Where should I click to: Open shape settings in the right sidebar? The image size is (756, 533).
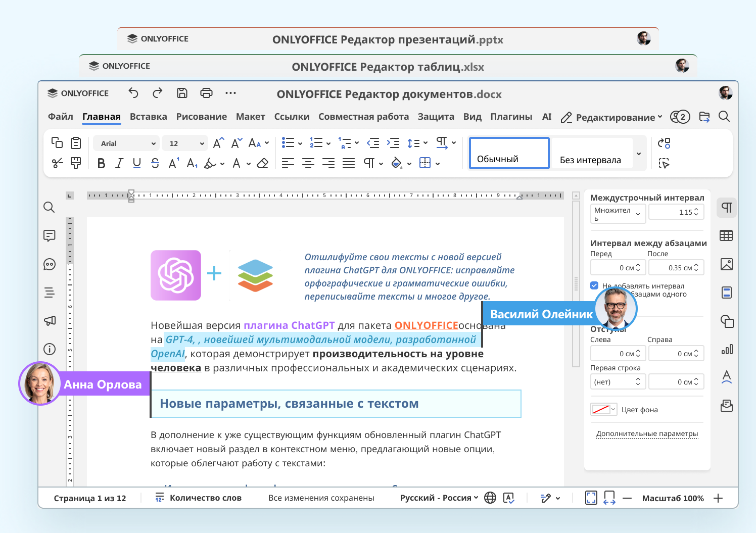tap(727, 322)
